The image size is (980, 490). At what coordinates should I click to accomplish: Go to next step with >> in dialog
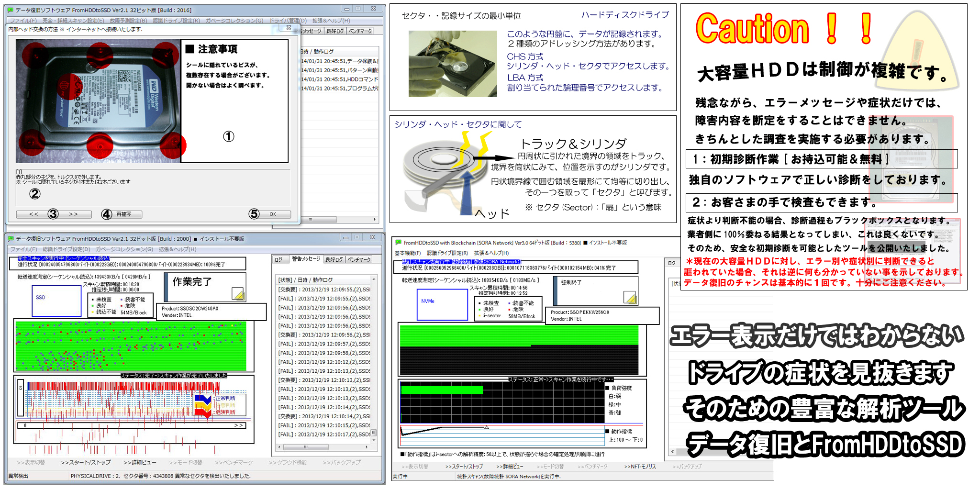click(x=74, y=214)
